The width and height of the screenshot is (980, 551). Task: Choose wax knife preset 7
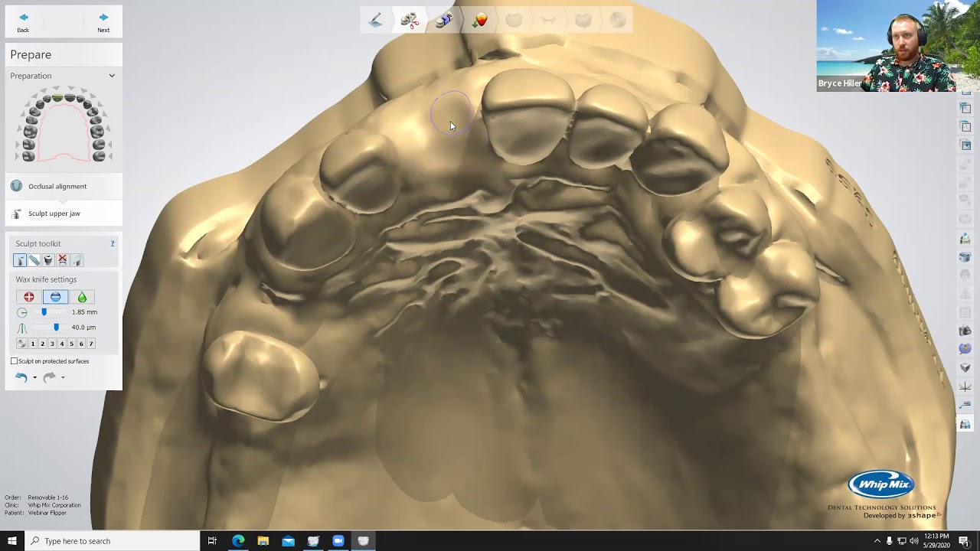tap(91, 344)
